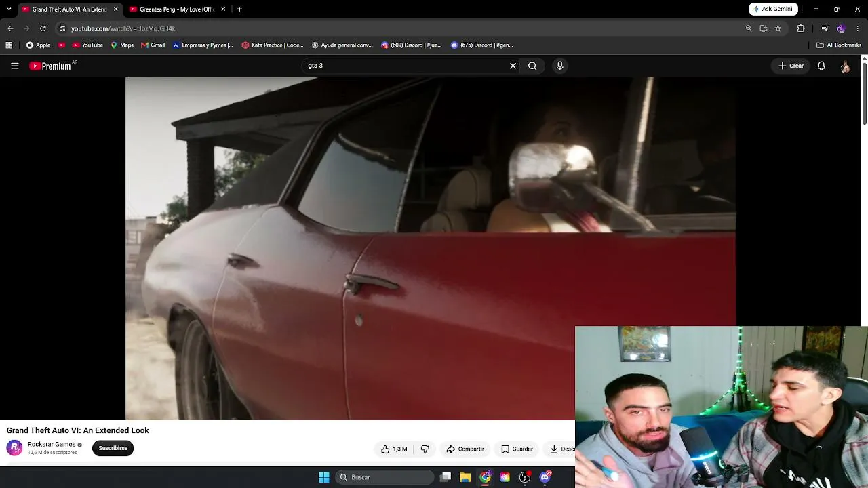
Task: Open the browser extensions puzzle icon
Action: tap(801, 28)
